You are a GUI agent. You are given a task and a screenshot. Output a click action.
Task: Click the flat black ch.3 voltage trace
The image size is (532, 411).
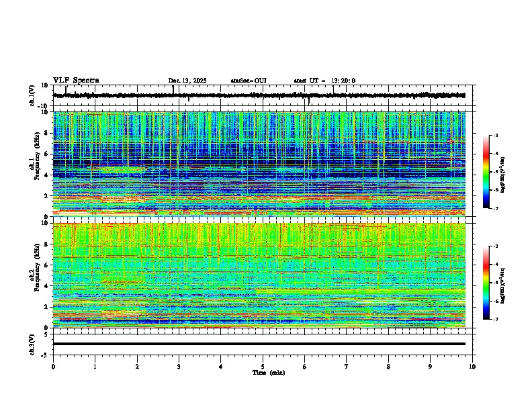[x=259, y=344]
